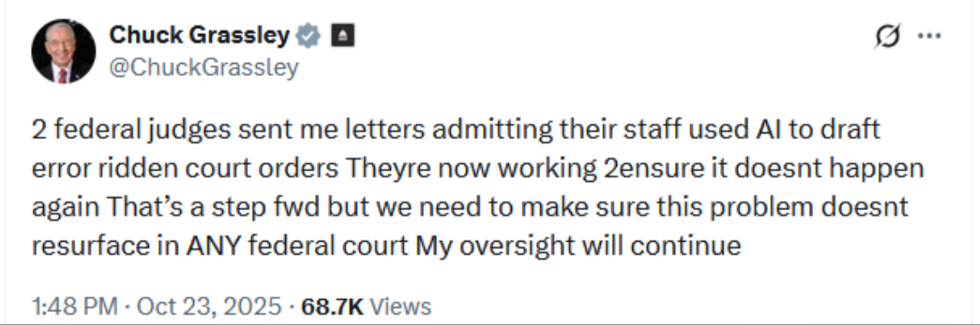Open the 68.7K view count
Viewport: 980px width, 325px height.
(x=334, y=305)
